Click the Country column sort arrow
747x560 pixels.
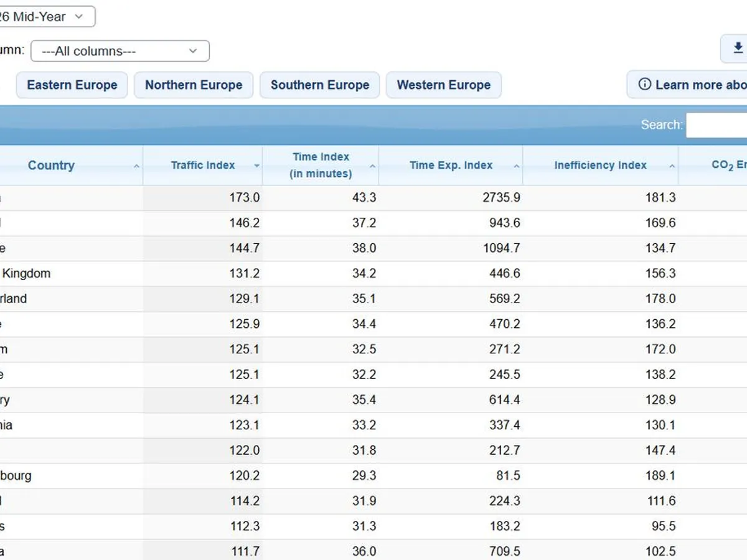136,166
